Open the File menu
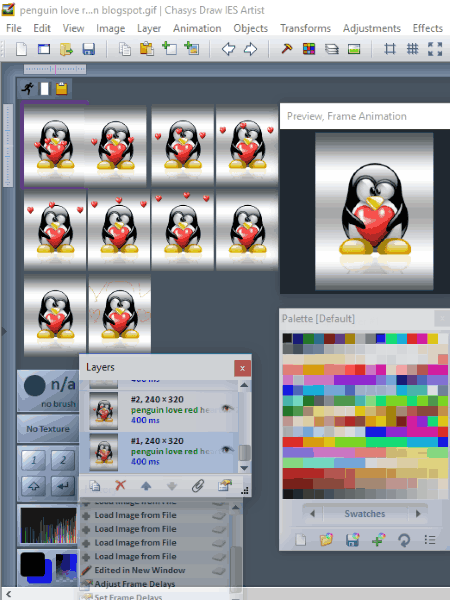450x600 pixels. point(14,28)
